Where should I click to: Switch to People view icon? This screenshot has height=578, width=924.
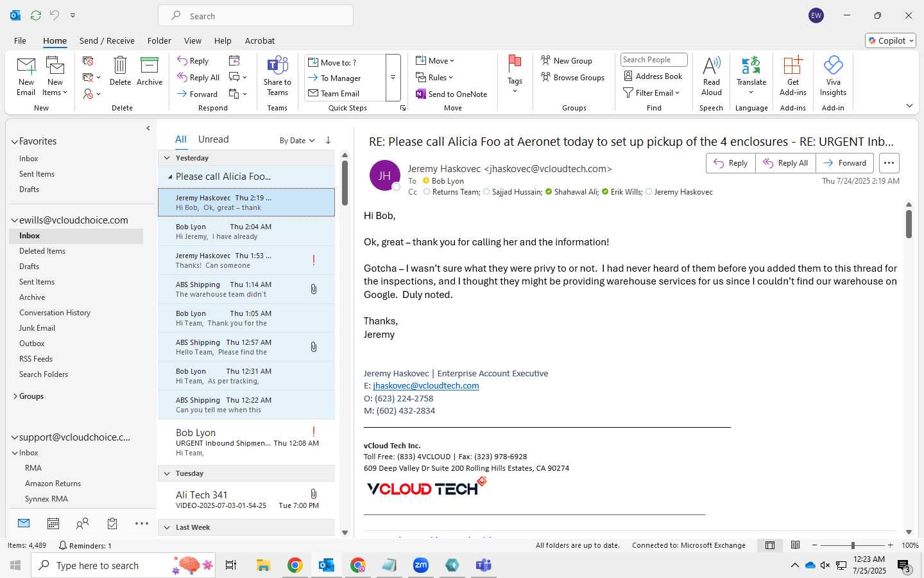[82, 523]
